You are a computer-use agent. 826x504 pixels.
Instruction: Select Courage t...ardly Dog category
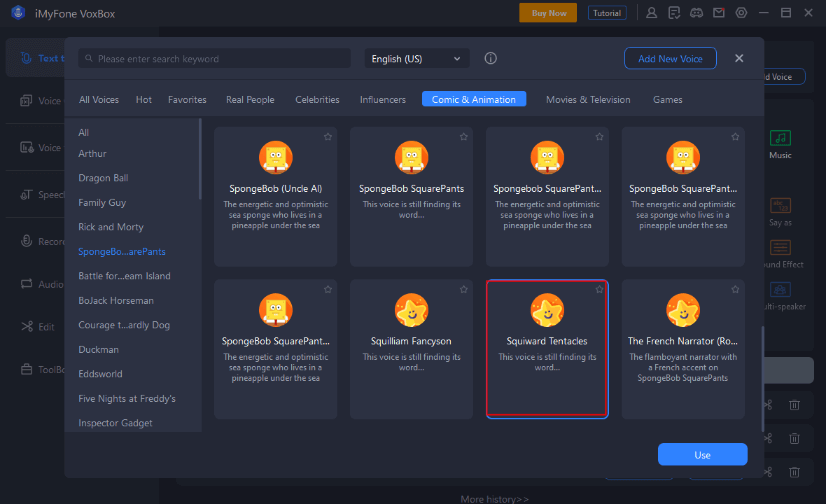124,325
